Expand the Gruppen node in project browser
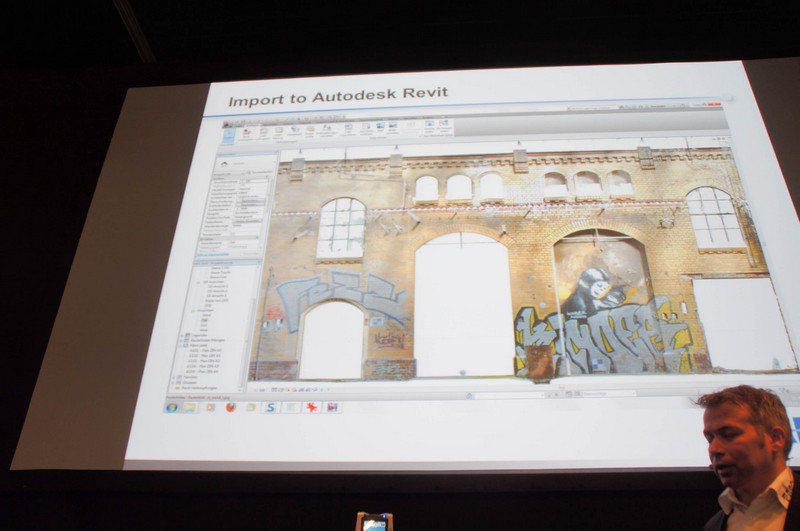 coord(175,382)
